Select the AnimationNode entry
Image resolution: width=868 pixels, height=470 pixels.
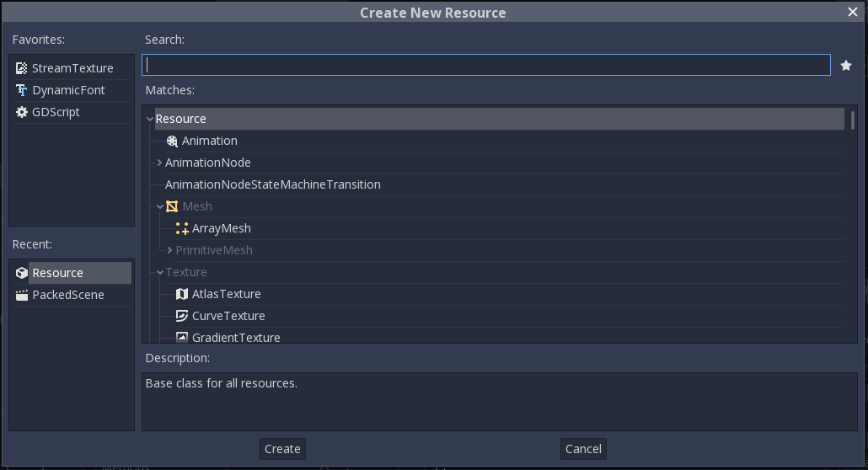(207, 163)
